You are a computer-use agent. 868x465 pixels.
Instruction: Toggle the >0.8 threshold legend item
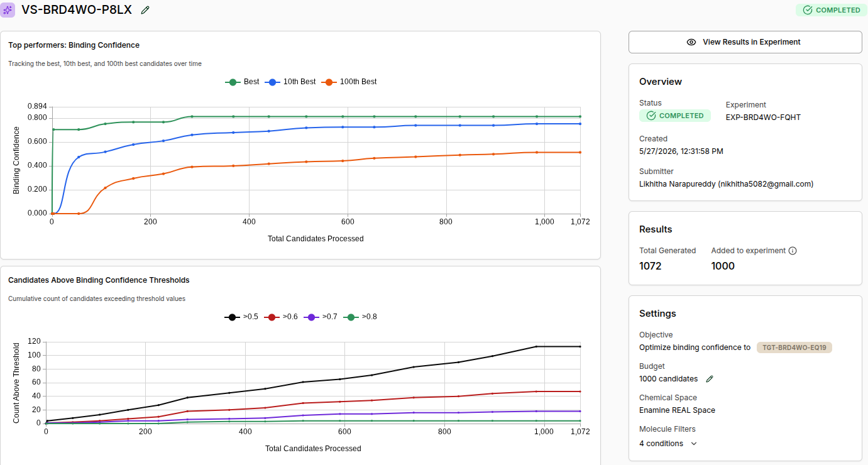pos(360,317)
